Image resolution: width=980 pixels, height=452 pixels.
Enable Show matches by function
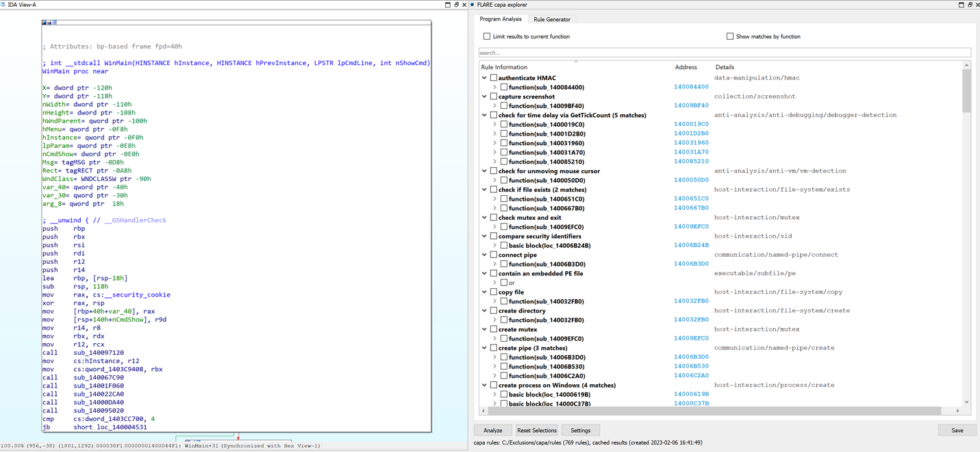tap(729, 36)
